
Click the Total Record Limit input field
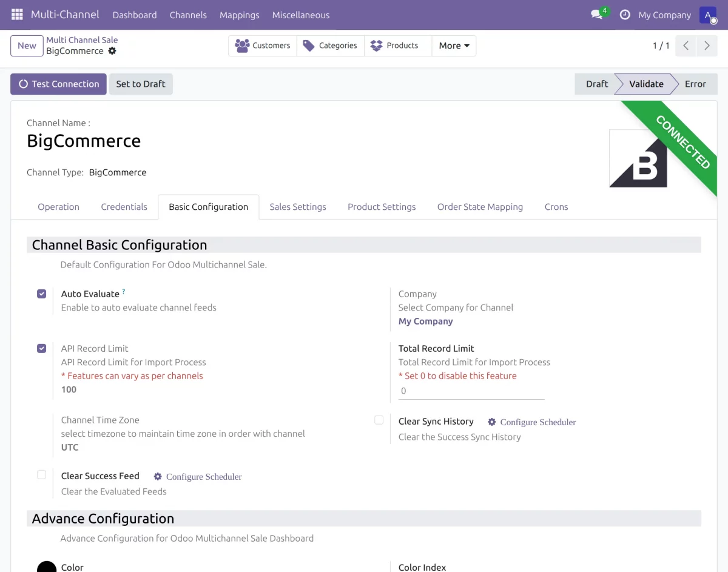pos(471,391)
